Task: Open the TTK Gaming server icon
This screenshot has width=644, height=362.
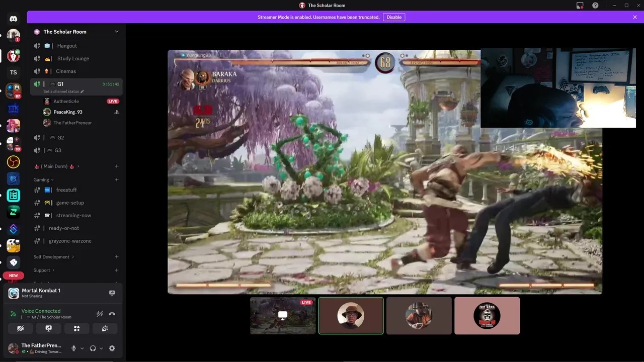Action: tap(14, 108)
